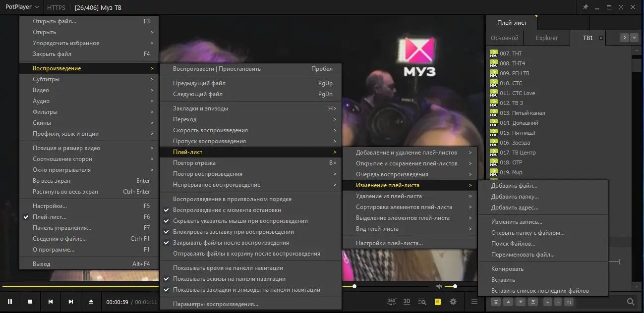Screen dimensions: 644x313
Task: Pin the window on top with the pin icon
Action: point(585,7)
